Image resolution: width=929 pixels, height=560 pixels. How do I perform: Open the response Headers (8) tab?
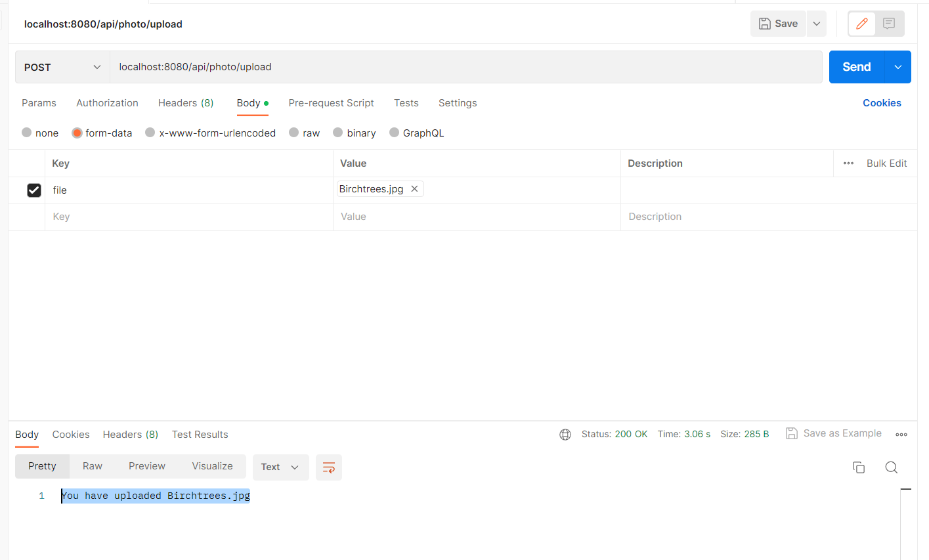click(131, 435)
